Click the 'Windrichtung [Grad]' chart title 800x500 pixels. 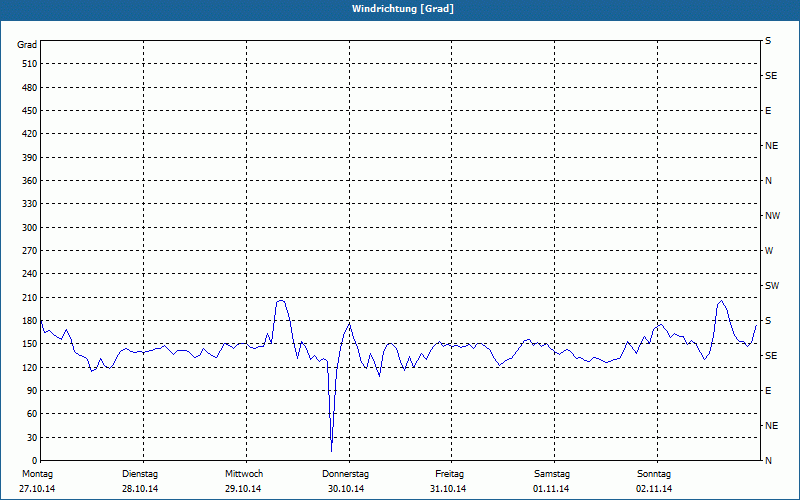point(403,9)
